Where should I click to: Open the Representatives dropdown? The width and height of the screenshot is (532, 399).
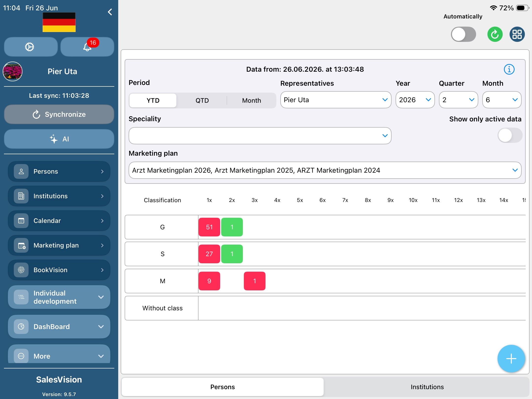(x=336, y=100)
